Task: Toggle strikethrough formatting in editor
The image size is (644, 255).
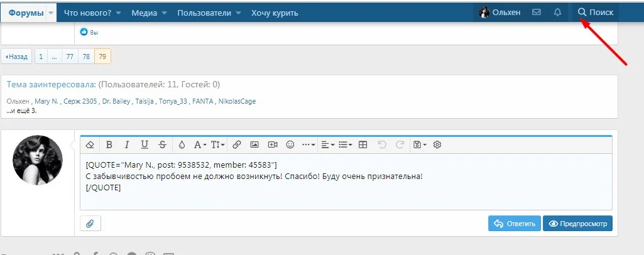Action: click(162, 144)
